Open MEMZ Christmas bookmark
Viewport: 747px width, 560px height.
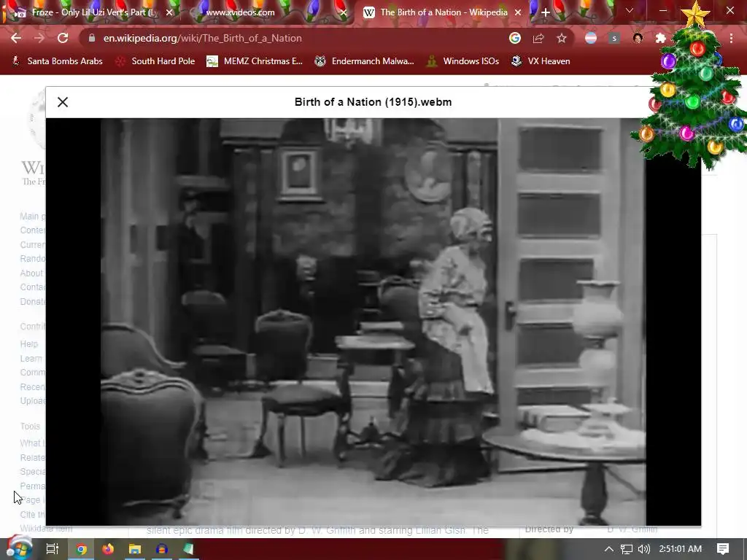255,61
